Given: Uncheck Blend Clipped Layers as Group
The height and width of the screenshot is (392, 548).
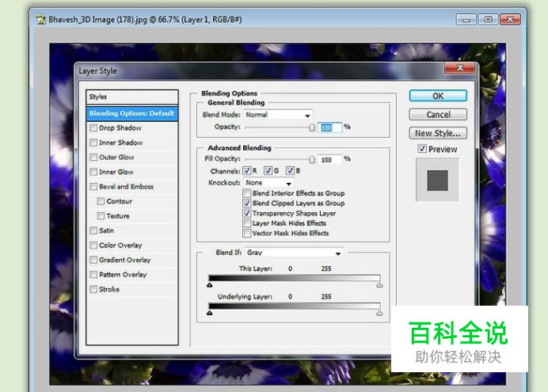Looking at the screenshot, I should 247,204.
